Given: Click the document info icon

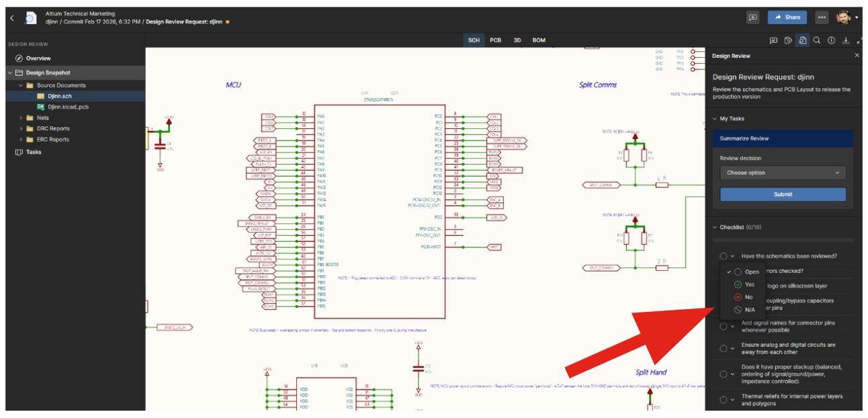Looking at the screenshot, I should (832, 40).
